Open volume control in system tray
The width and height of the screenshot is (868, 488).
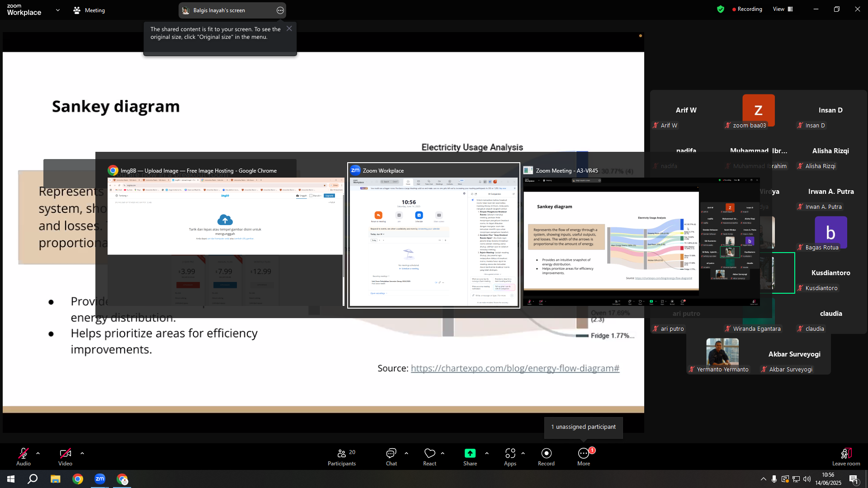[x=807, y=479]
